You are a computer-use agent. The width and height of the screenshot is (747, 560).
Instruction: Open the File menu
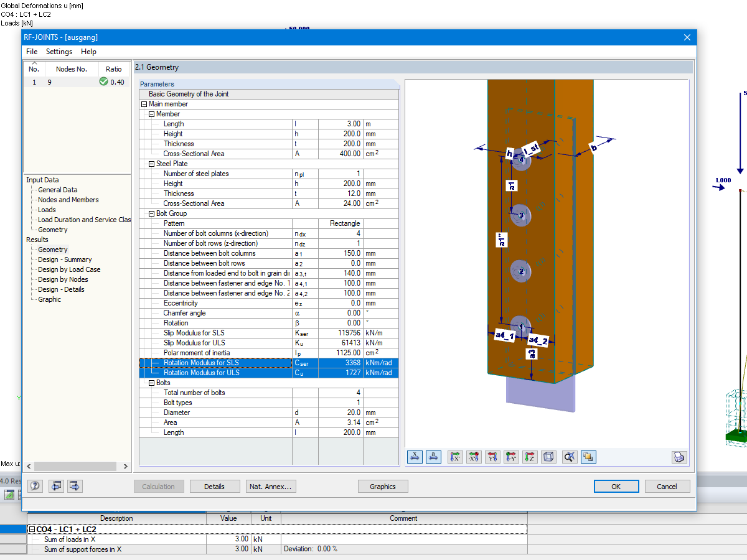pyautogui.click(x=31, y=52)
